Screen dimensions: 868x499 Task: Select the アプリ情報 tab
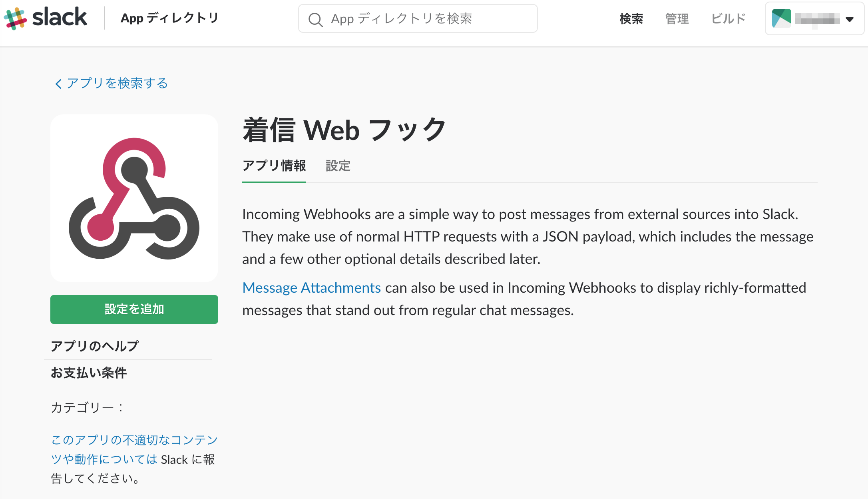[274, 166]
